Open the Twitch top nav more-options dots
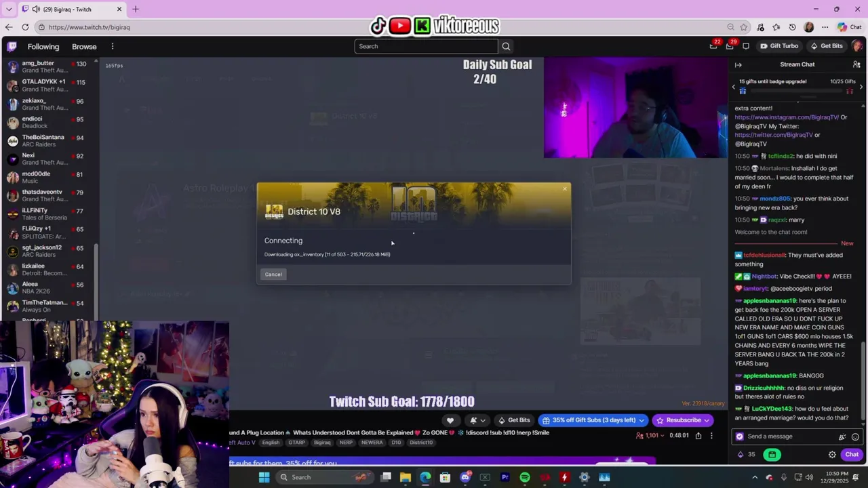This screenshot has height=488, width=868. click(x=113, y=46)
